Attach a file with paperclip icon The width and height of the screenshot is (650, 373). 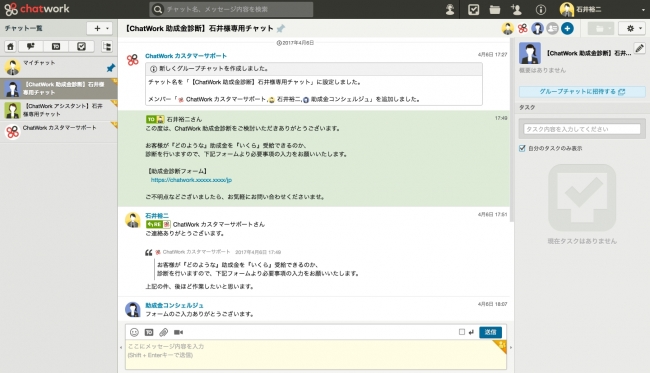pyautogui.click(x=164, y=332)
